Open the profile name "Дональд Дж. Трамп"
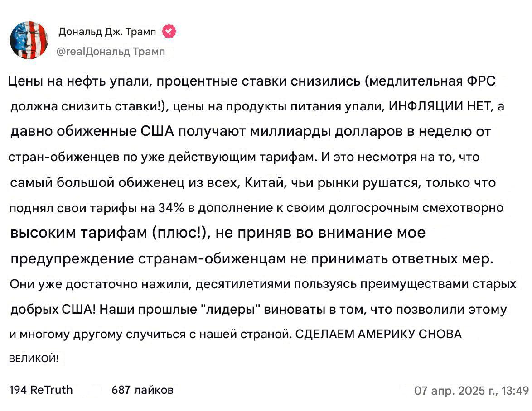Viewport: 532px width, 411px height. point(106,32)
